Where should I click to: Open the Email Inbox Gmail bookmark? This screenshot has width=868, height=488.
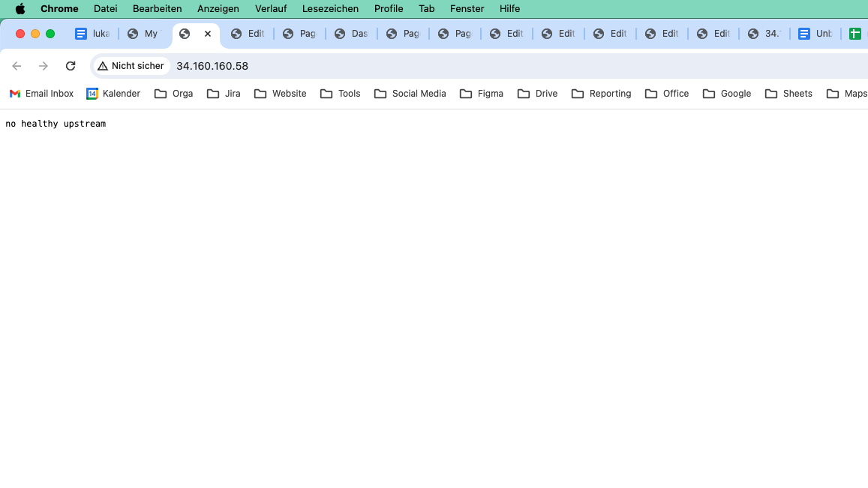point(41,94)
